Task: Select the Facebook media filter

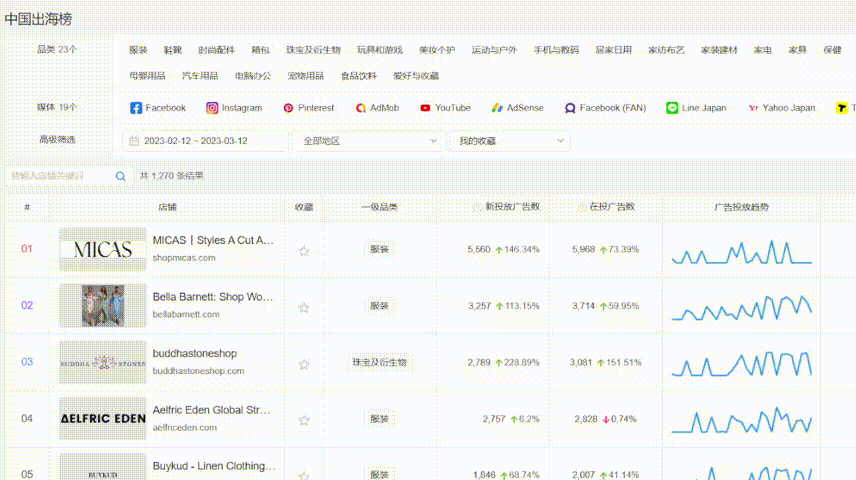Action: click(158, 108)
